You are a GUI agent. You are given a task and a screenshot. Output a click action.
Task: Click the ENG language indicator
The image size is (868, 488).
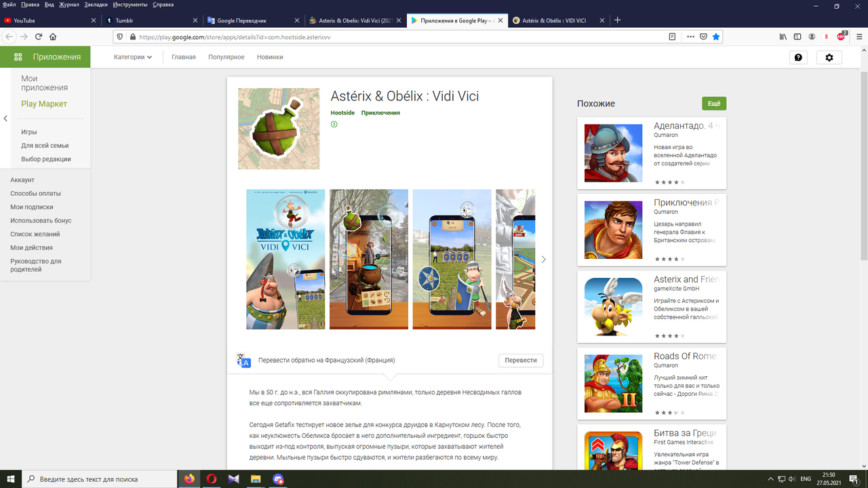806,479
